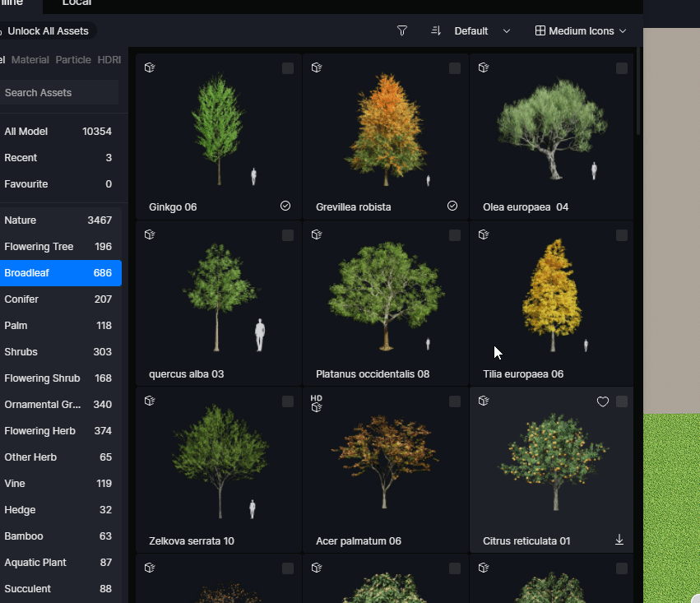This screenshot has width=700, height=603.
Task: Click downloaded checkmark on Ginkgo 06
Action: tap(285, 206)
